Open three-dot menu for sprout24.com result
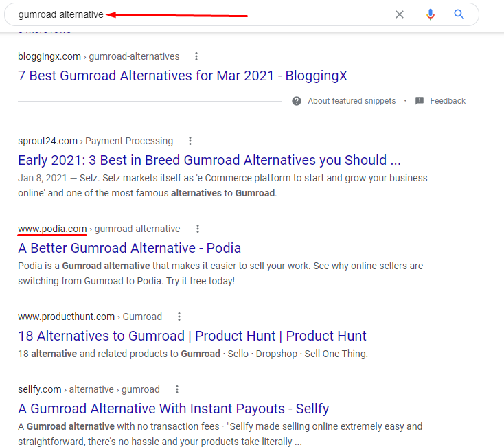The image size is (504, 447). [x=190, y=141]
